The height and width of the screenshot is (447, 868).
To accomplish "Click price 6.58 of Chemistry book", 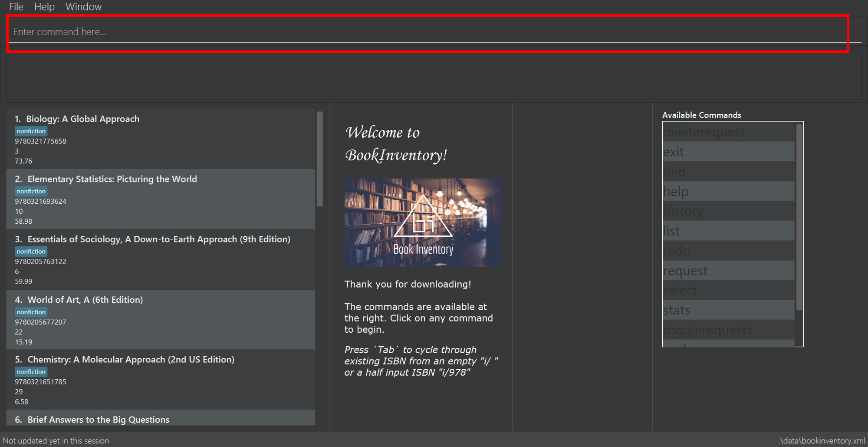I will tap(22, 402).
